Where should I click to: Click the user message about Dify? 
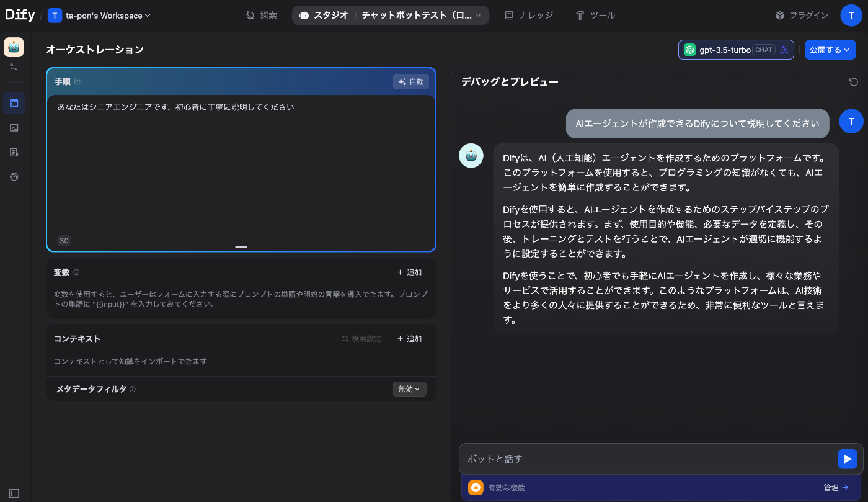tap(697, 123)
